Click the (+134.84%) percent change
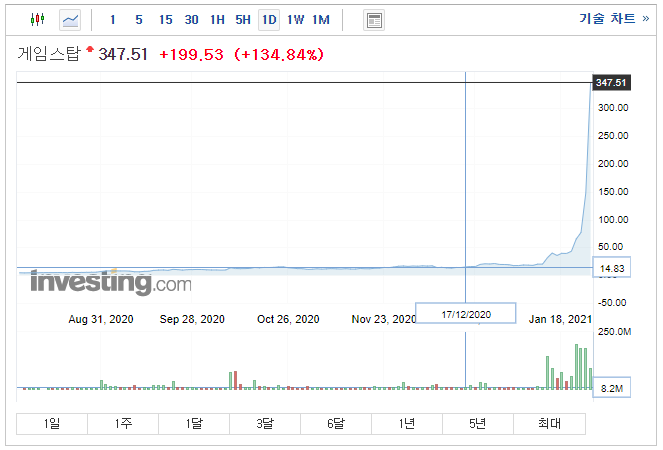The image size is (663, 450). point(279,55)
